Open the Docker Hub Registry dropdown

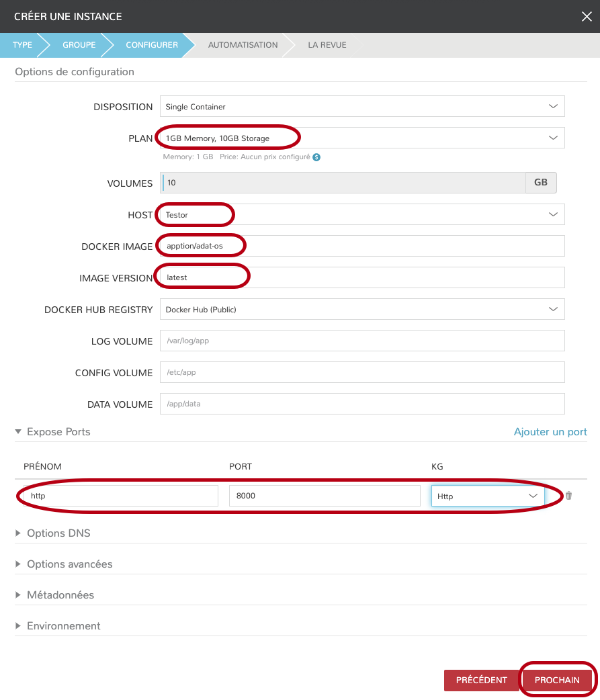coord(362,310)
